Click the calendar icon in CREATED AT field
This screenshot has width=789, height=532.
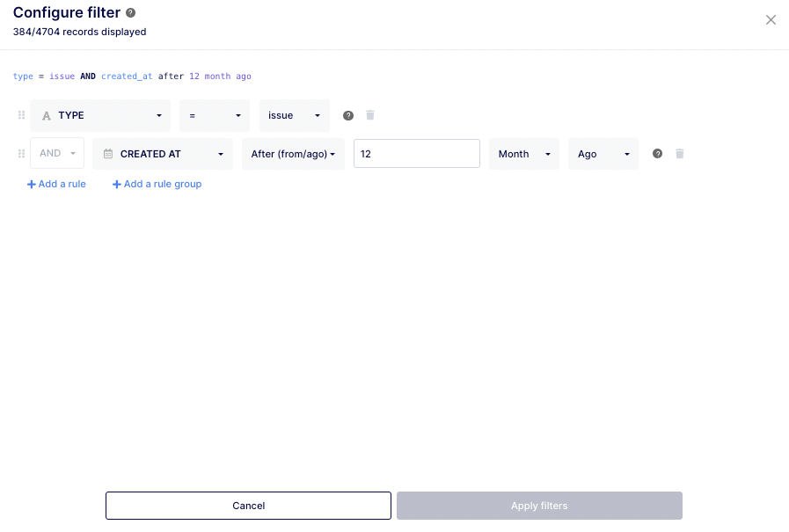click(x=108, y=154)
